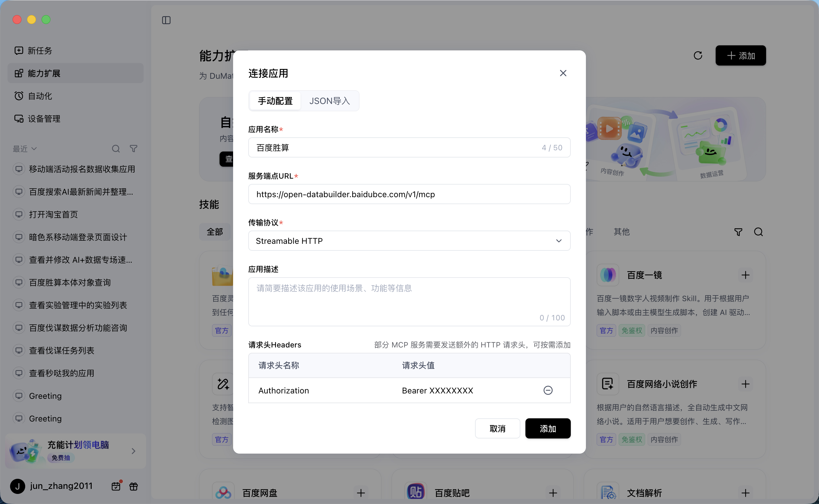Open task 查看伐谋任务列表
The height and width of the screenshot is (504, 819).
click(76, 350)
